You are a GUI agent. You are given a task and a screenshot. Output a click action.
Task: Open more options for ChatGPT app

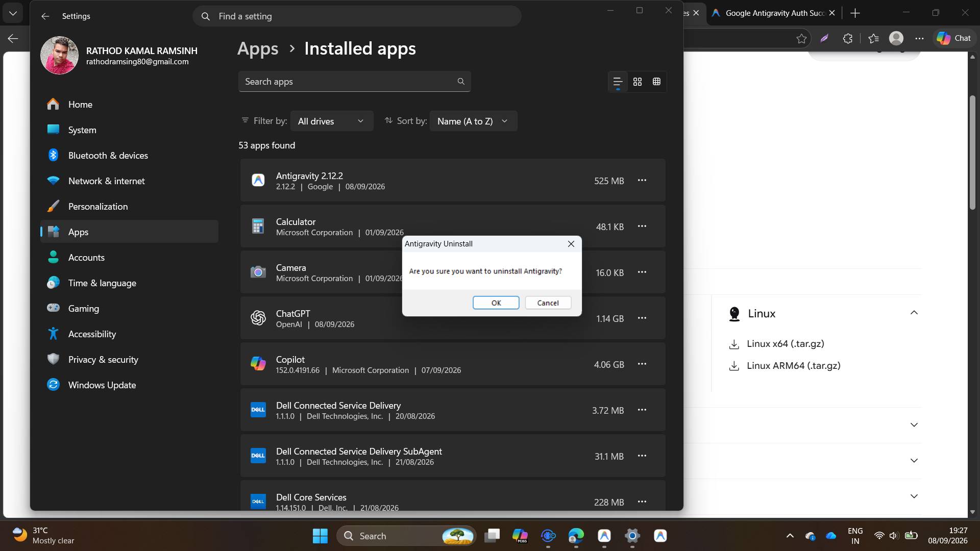point(642,318)
